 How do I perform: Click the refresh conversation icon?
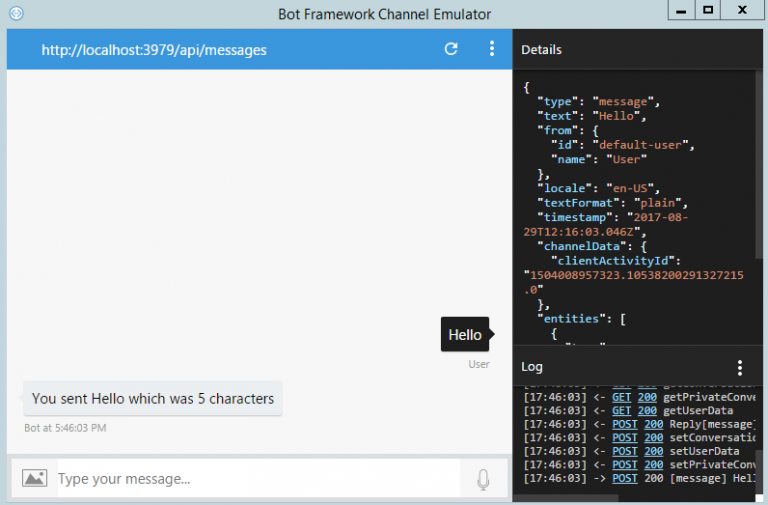tap(451, 49)
